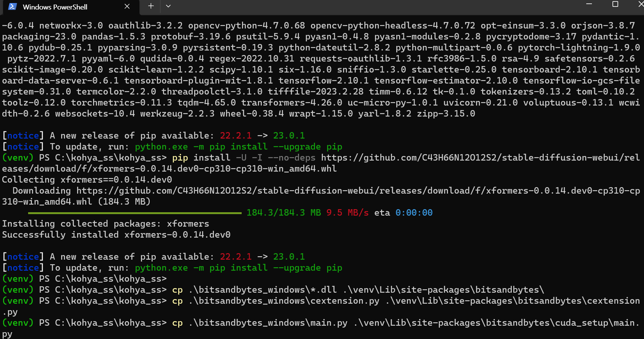Click the cp command copying *.dll files
644x339 pixels.
pyautogui.click(x=358, y=290)
